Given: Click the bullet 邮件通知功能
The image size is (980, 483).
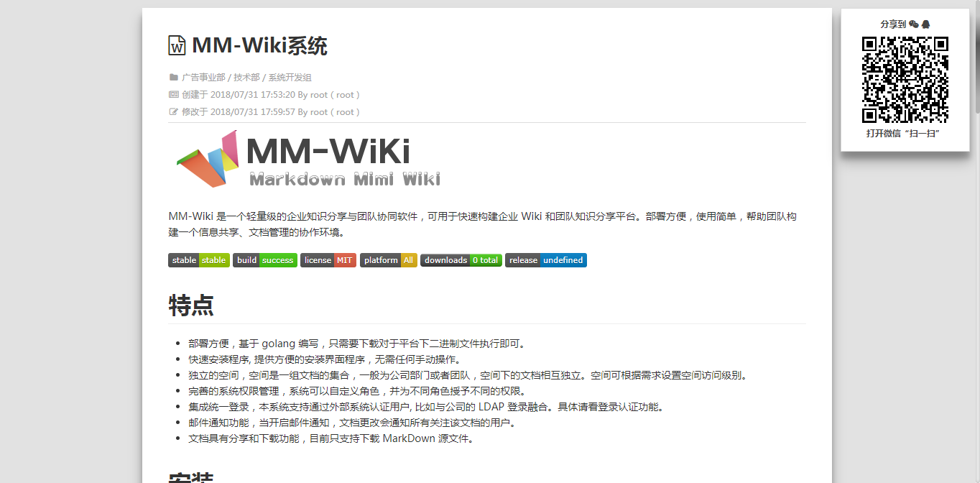Looking at the screenshot, I should [x=353, y=423].
